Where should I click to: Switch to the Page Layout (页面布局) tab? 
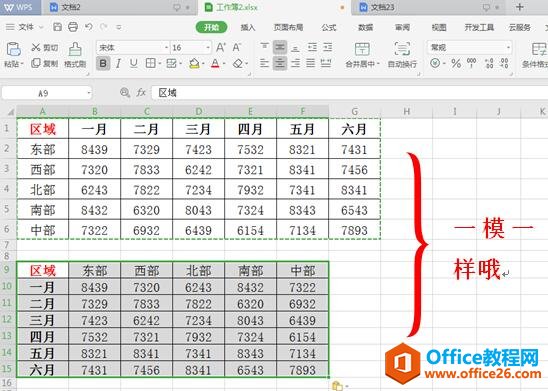(288, 27)
